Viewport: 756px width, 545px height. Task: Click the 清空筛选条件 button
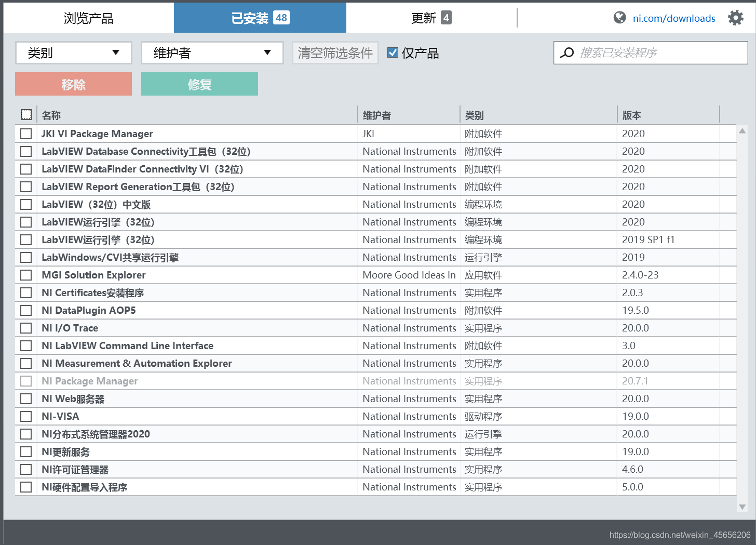click(335, 52)
